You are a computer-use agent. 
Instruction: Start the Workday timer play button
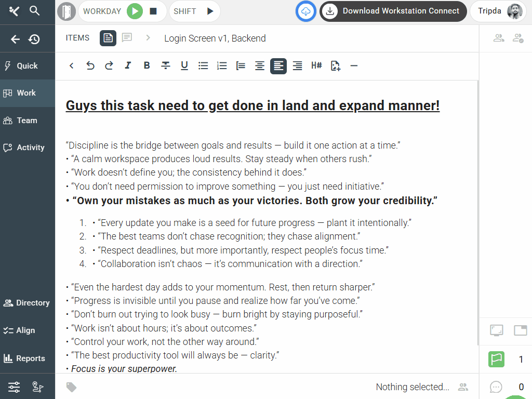(x=135, y=11)
